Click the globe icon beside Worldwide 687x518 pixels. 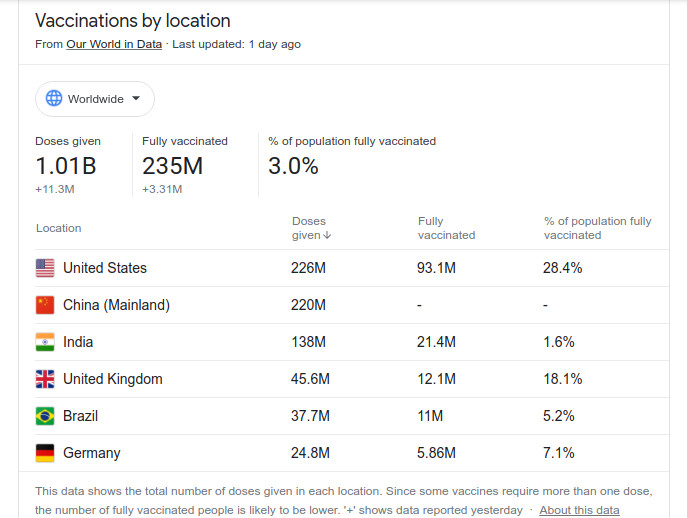[54, 99]
